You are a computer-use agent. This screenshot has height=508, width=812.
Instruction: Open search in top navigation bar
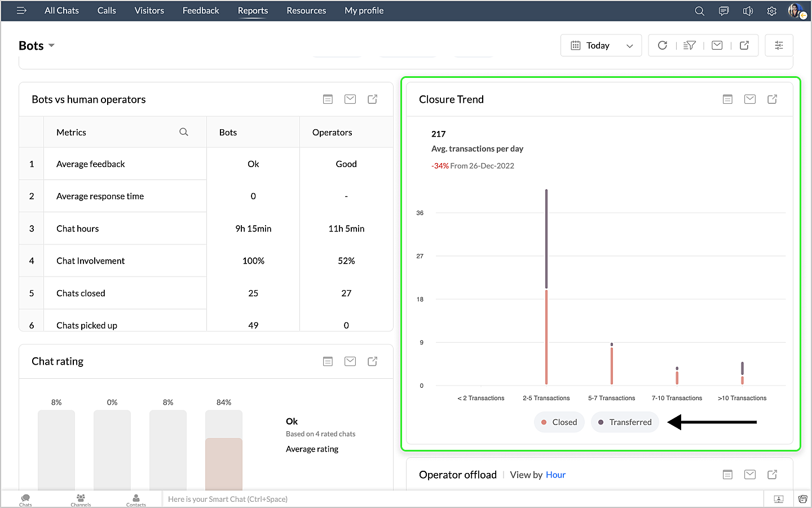[699, 11]
